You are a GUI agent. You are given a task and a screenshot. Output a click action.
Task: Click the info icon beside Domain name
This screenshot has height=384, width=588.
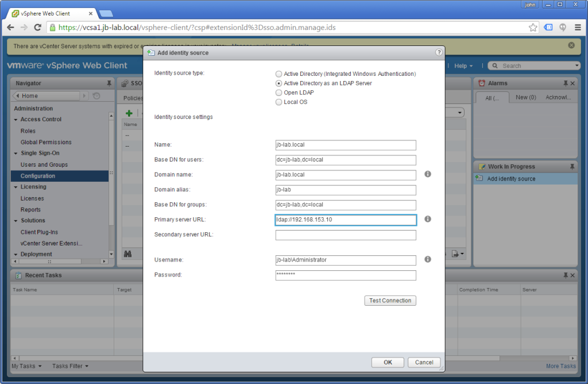(427, 174)
